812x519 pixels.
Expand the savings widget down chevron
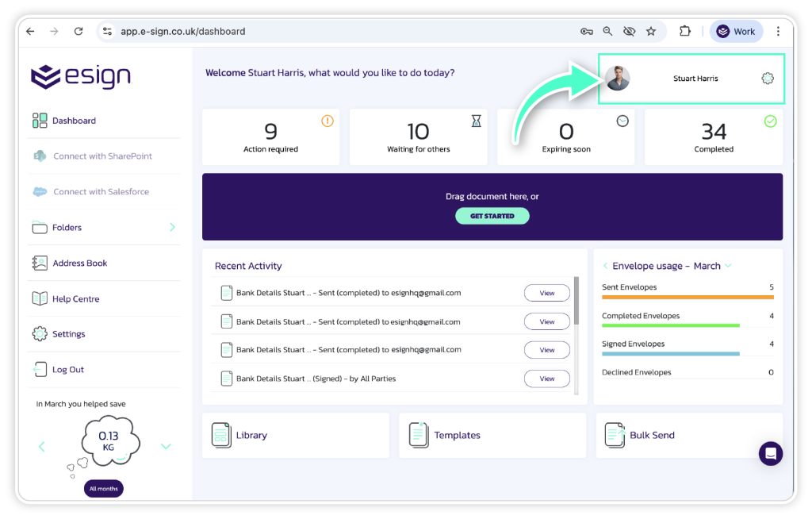click(x=166, y=447)
